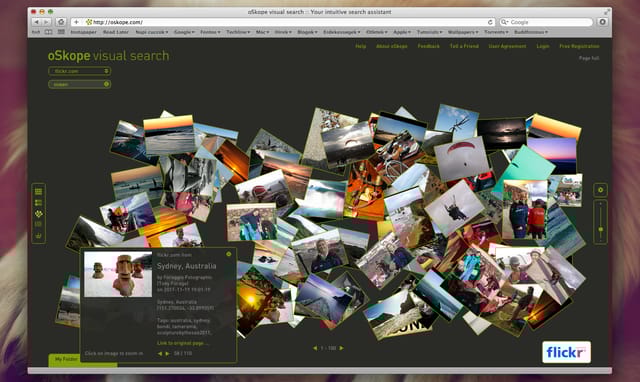Expand the Google bookmarks folder
Viewport: 640px width, 382px height.
click(x=184, y=32)
